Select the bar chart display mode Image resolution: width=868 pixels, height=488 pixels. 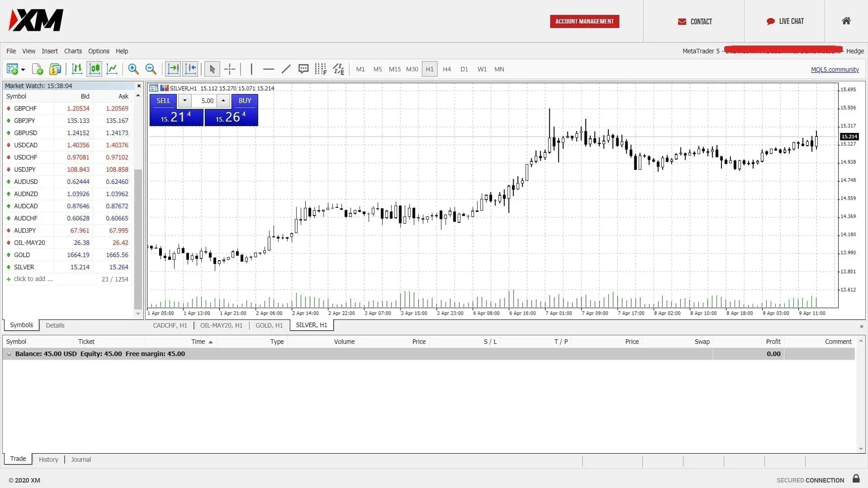coord(77,69)
